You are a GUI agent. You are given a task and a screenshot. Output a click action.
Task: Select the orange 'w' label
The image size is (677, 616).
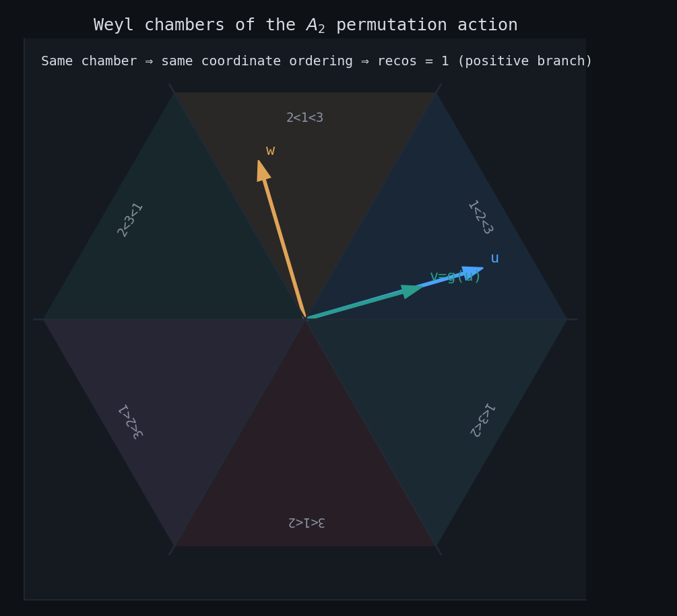[x=270, y=151]
